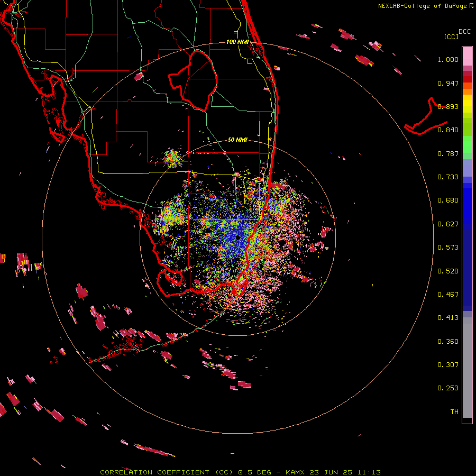The height and width of the screenshot is (476, 476).
Task: Click the 0.680 scale value
Action: coord(448,200)
